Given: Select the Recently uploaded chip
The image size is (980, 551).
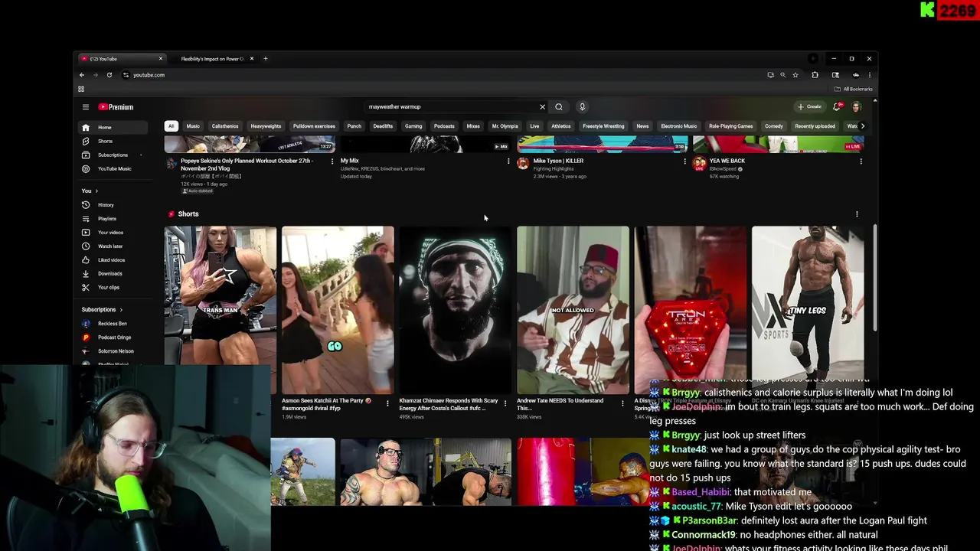Looking at the screenshot, I should 815,126.
